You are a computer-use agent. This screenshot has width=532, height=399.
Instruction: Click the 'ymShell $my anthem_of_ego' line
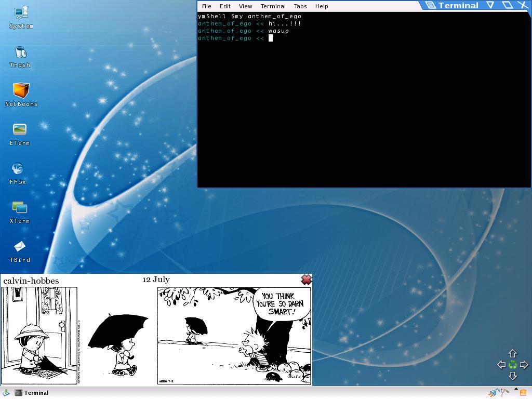(249, 16)
